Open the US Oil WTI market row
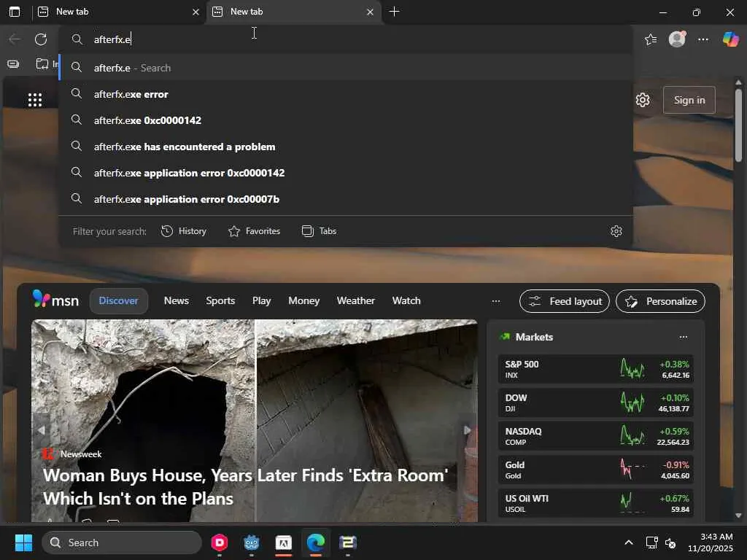This screenshot has height=560, width=747. (x=595, y=503)
